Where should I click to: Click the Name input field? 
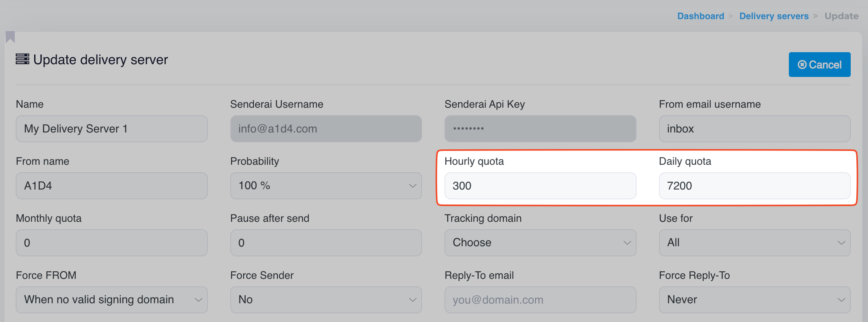pos(112,129)
